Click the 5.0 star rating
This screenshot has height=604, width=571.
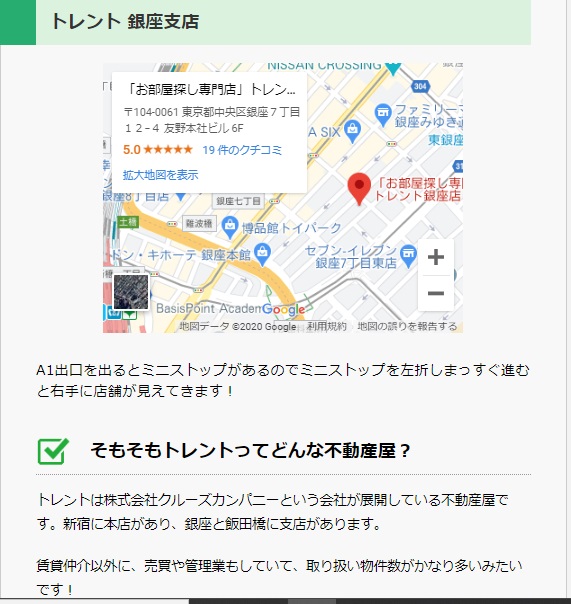coord(158,149)
